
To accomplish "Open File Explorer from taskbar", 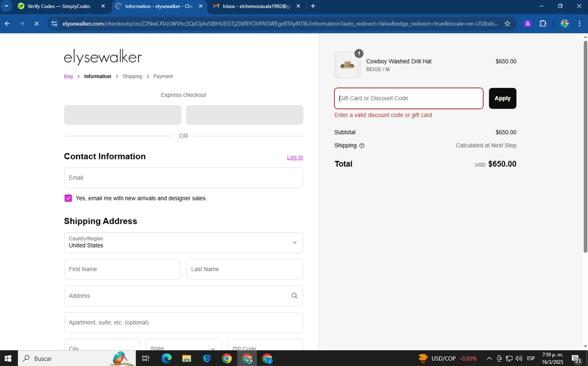I will (187, 359).
